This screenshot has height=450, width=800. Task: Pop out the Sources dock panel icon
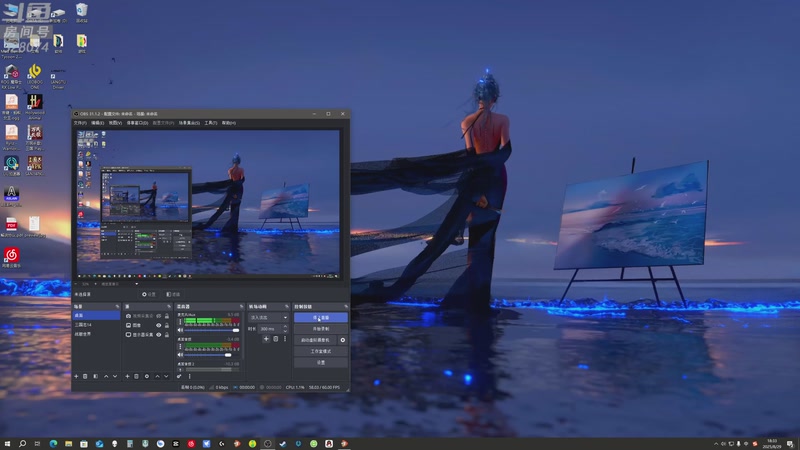(x=169, y=307)
